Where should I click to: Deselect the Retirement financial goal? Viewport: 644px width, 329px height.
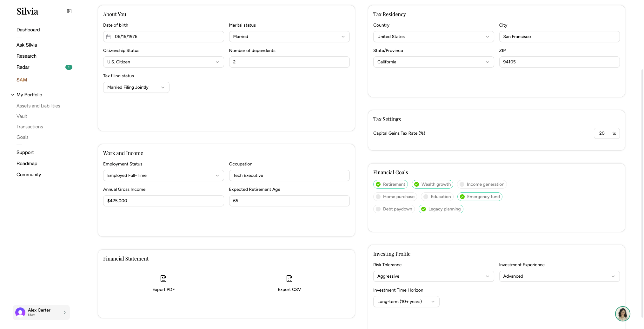[391, 184]
